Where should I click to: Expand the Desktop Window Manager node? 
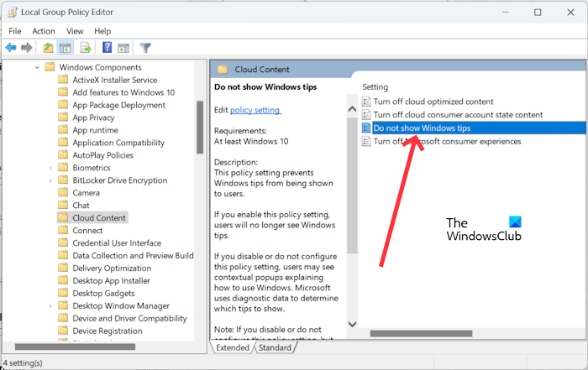coord(50,306)
